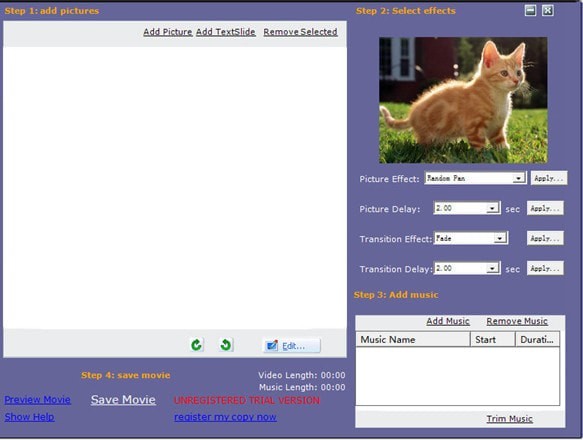
Task: Open the picture Edit button
Action: 292,346
